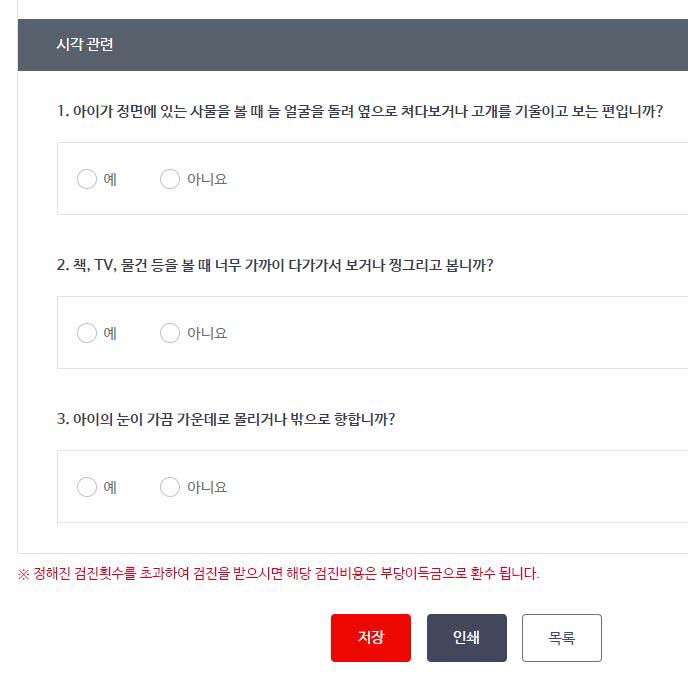Click the 아니요 text label under question 3
This screenshot has width=688, height=676.
click(207, 487)
